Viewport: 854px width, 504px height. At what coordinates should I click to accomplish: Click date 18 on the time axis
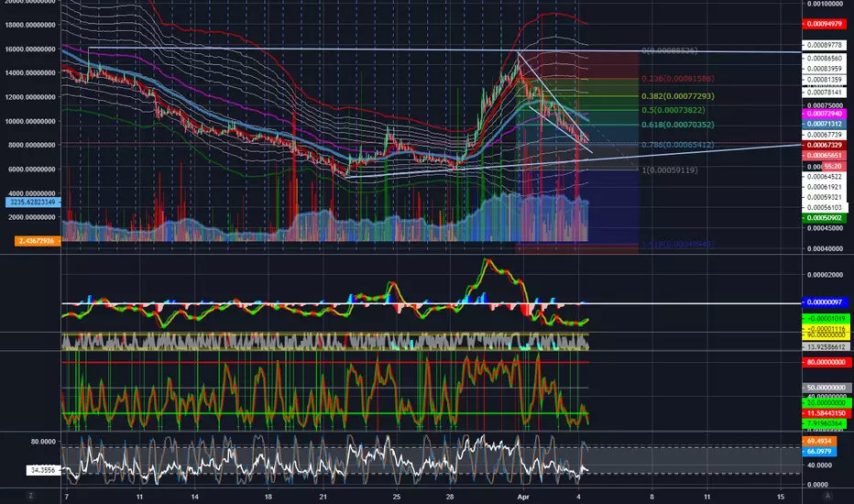click(x=268, y=497)
